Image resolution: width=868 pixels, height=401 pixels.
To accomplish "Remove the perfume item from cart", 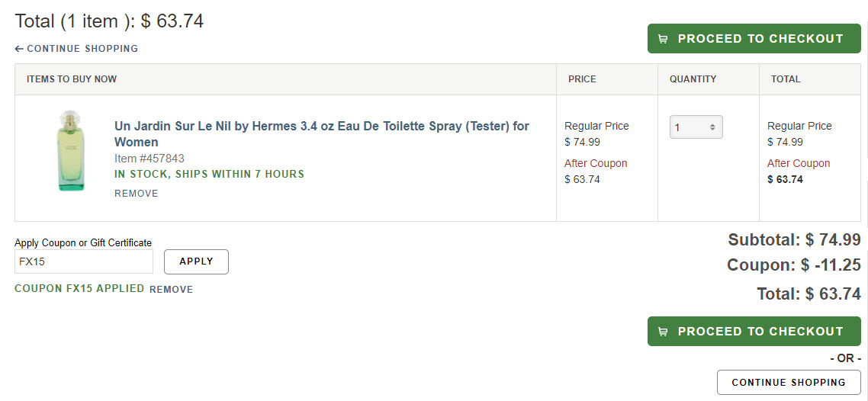I will coord(137,194).
